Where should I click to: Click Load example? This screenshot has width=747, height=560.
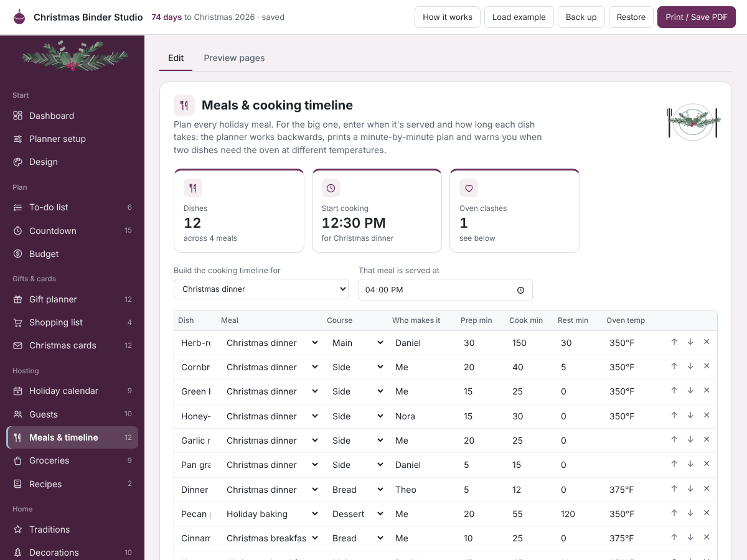coord(519,17)
